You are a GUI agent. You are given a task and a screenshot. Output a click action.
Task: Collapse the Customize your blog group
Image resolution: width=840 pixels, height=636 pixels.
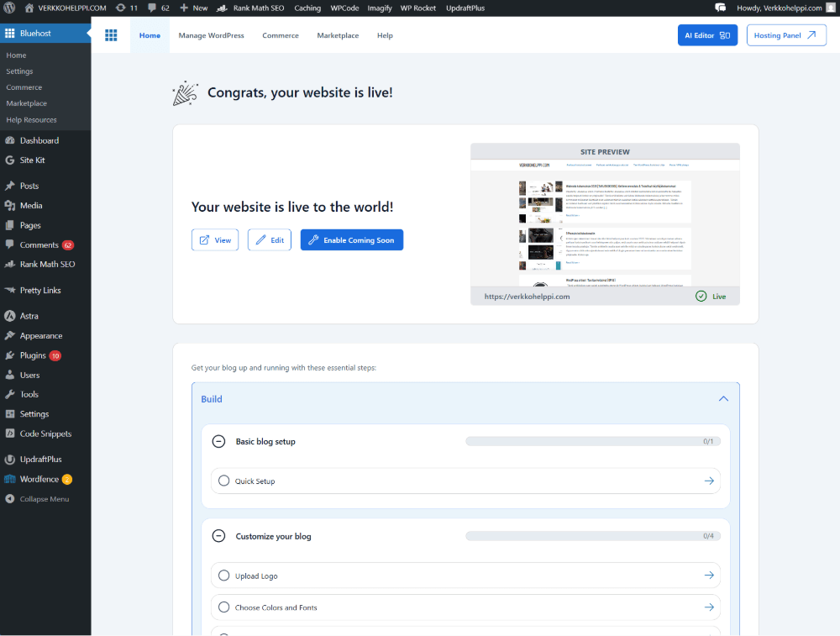point(219,535)
